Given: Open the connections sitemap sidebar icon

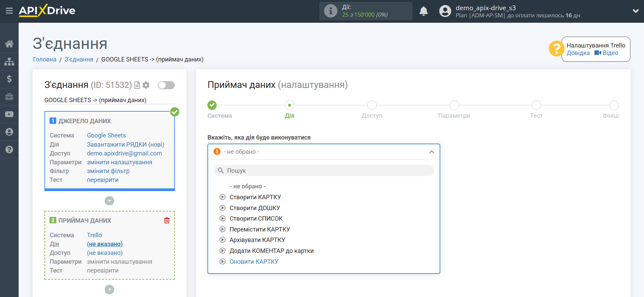Looking at the screenshot, I should pos(9,61).
